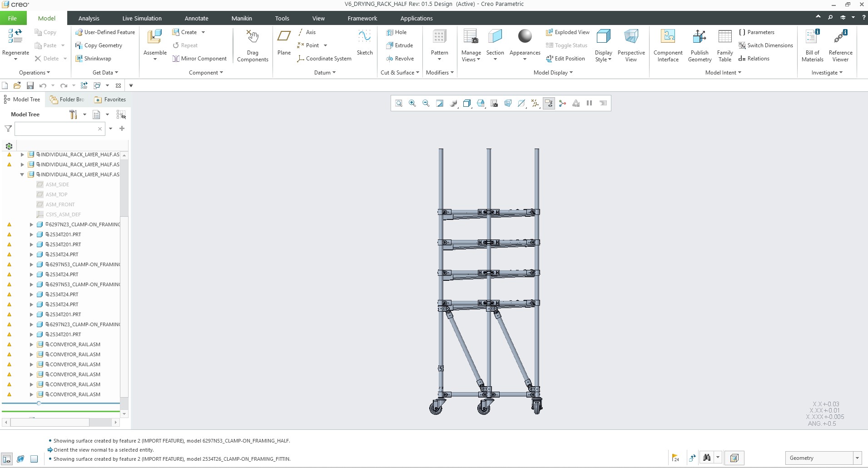Open Get Data group dropdown
Viewport: 868px width, 468px height.
(x=105, y=73)
